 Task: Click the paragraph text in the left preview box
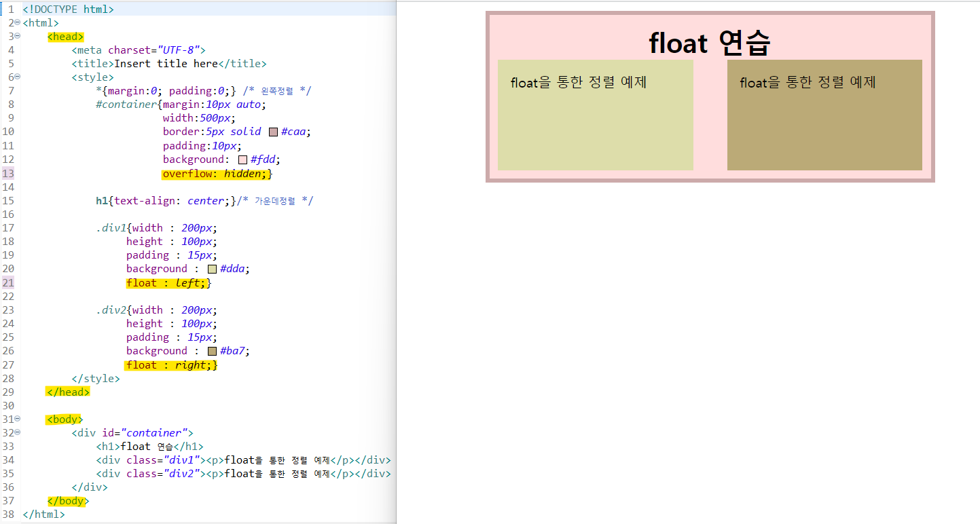coord(579,83)
